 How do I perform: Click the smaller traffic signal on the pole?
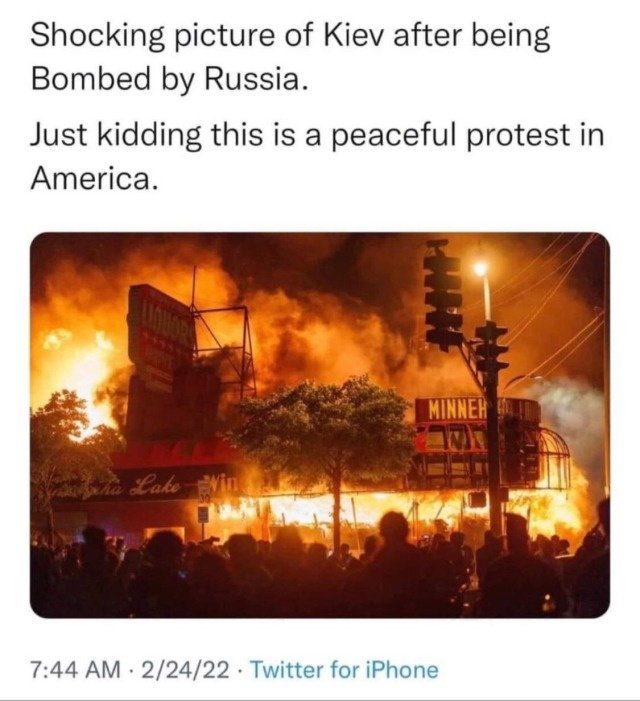pos(492,347)
